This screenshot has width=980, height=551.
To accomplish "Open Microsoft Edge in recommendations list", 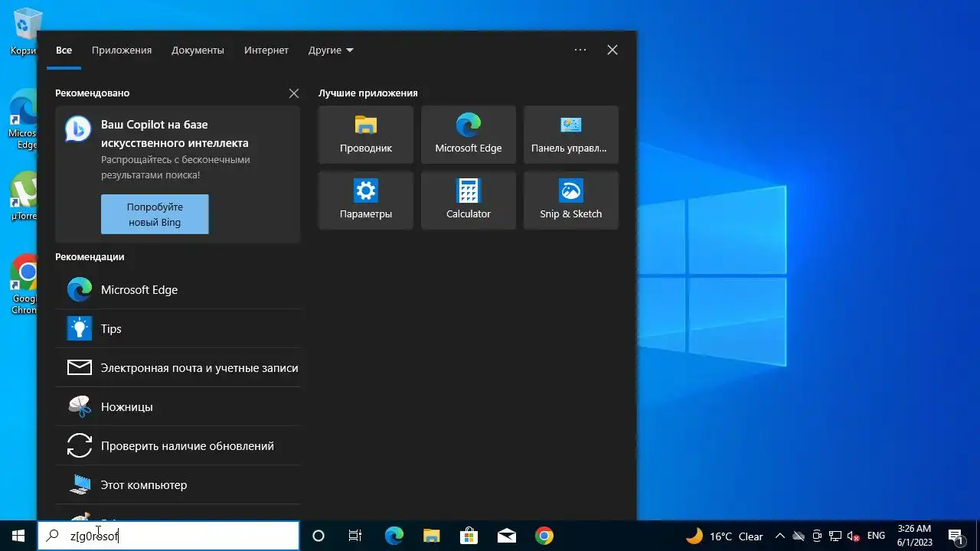I will point(178,290).
